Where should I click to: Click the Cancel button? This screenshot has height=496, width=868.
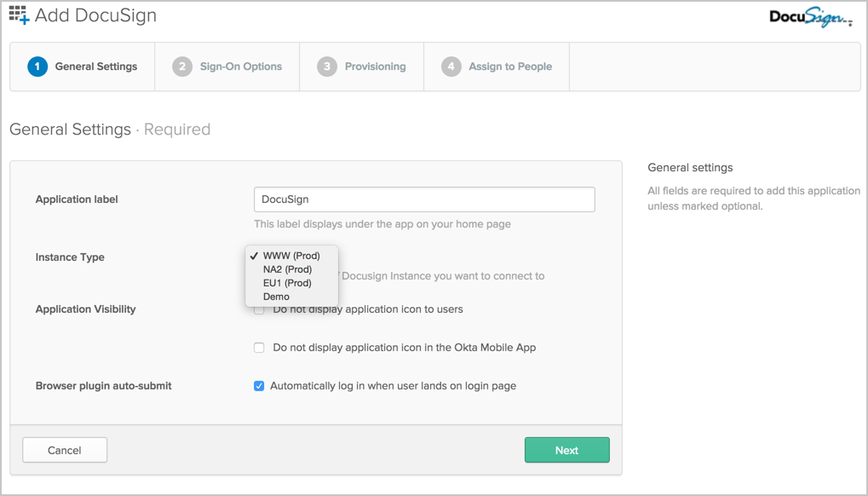click(65, 450)
